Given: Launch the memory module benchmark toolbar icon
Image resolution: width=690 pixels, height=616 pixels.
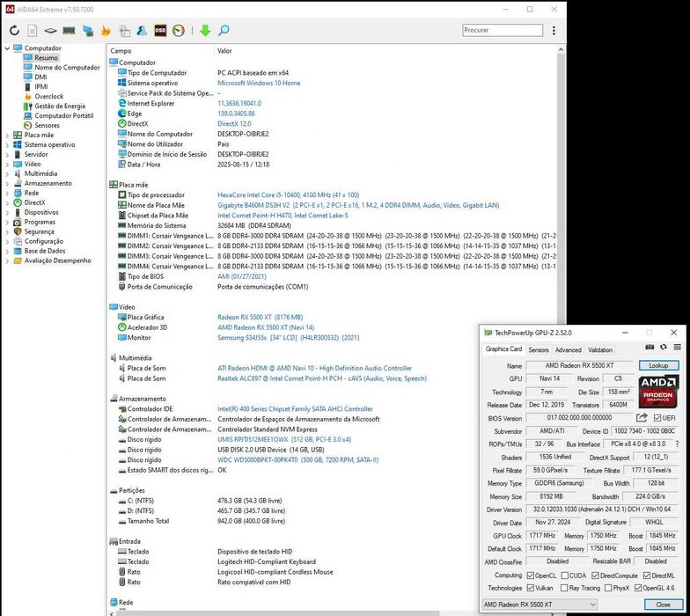Looking at the screenshot, I should (x=69, y=30).
